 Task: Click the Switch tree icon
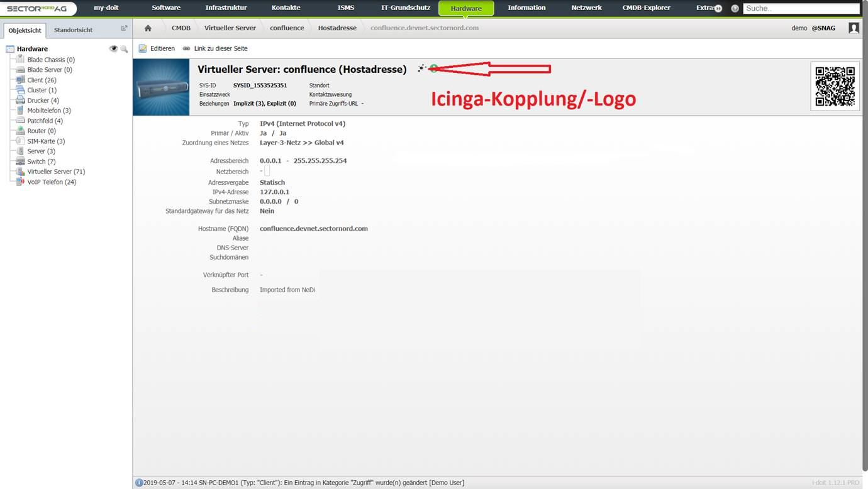click(21, 162)
